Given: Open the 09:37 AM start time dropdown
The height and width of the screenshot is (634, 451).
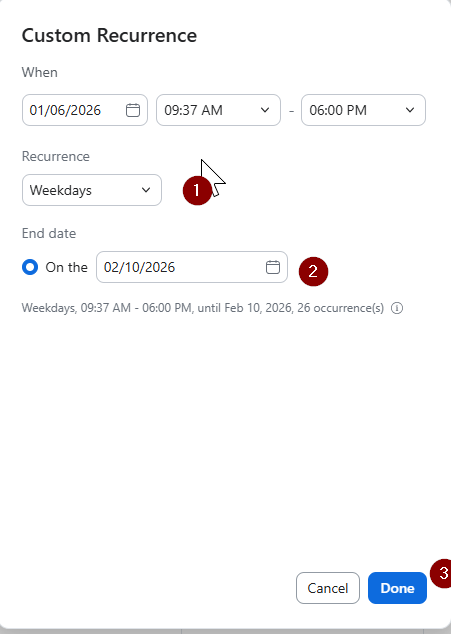Looking at the screenshot, I should coord(218,110).
